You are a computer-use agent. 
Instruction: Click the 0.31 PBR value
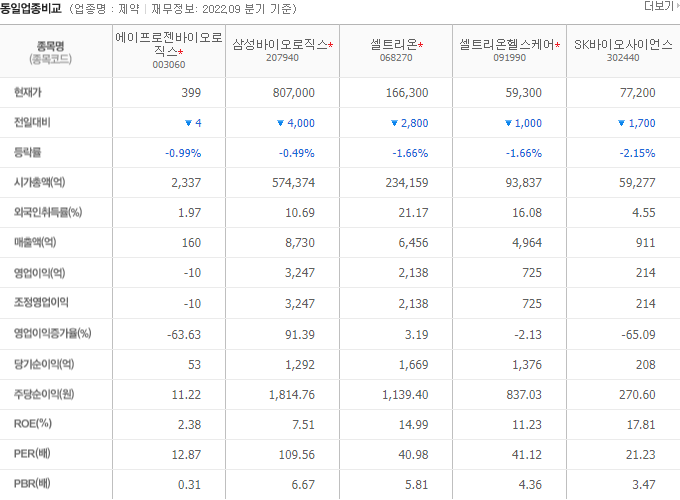click(x=190, y=484)
